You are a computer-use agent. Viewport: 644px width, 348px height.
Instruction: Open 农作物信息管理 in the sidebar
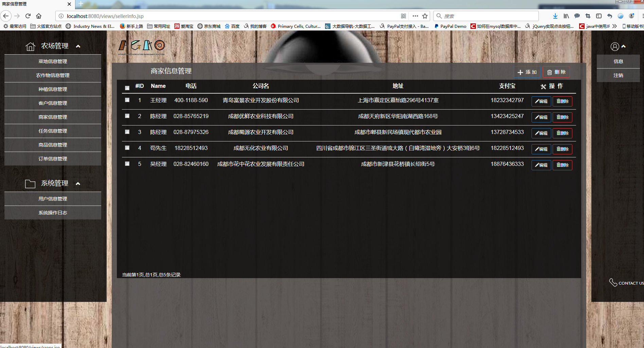click(53, 75)
